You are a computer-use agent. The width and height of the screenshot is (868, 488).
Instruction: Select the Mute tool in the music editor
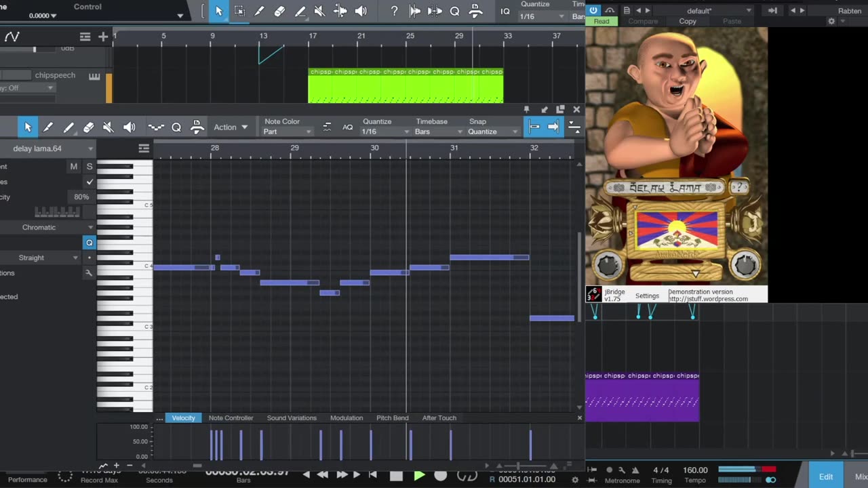pos(108,127)
